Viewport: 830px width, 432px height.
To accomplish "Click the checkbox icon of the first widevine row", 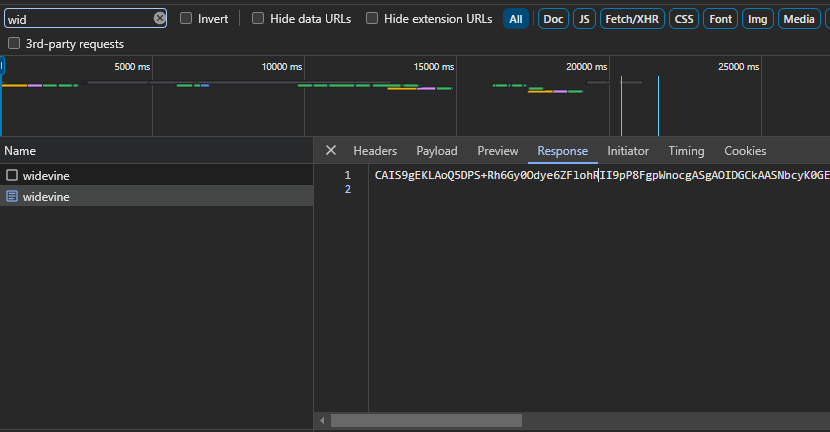I will (x=12, y=175).
